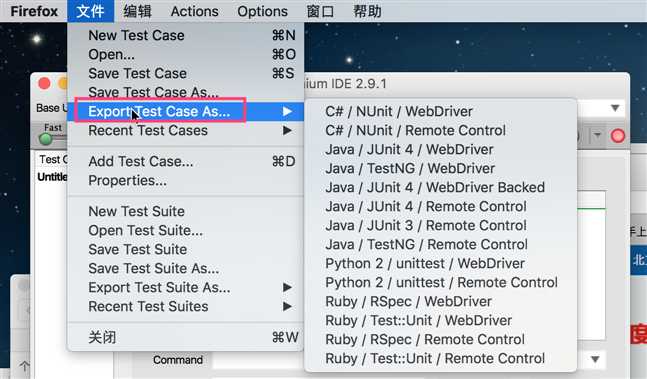Open Recent Test Suites submenu arrow

(287, 306)
